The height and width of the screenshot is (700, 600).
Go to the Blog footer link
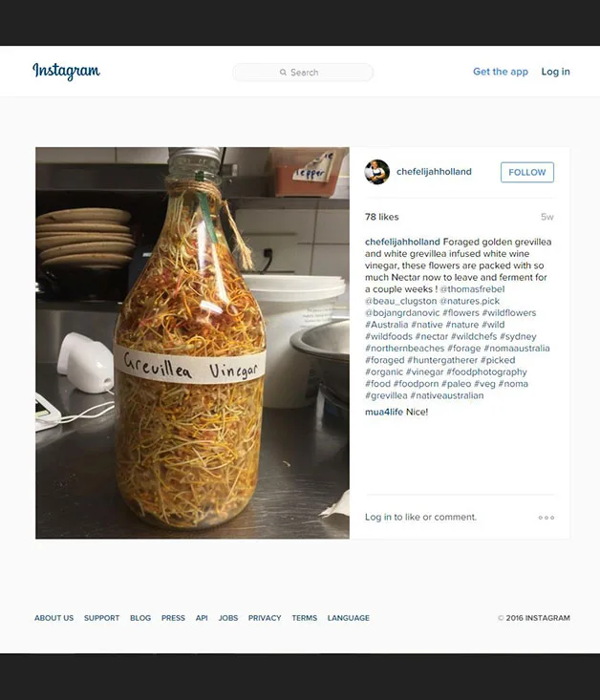point(140,618)
